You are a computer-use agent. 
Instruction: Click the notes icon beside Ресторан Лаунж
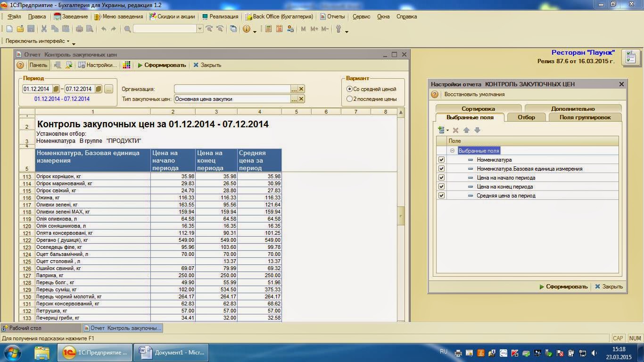point(631,58)
